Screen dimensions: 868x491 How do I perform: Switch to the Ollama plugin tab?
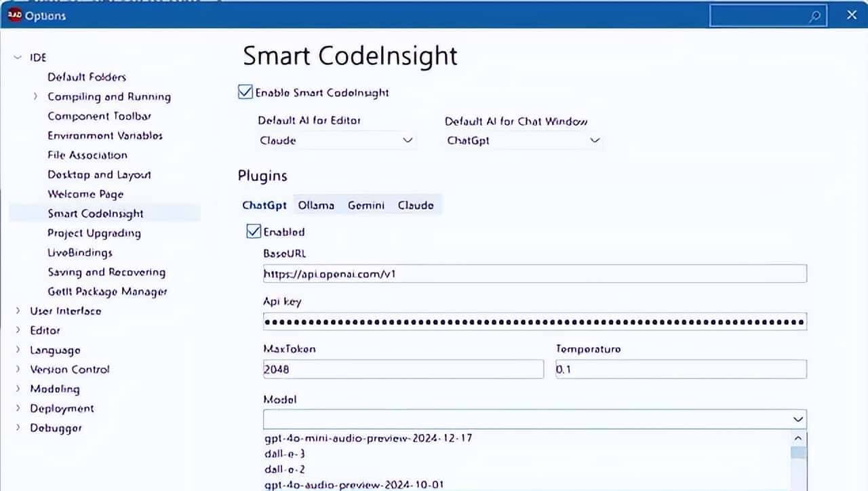[x=315, y=205]
